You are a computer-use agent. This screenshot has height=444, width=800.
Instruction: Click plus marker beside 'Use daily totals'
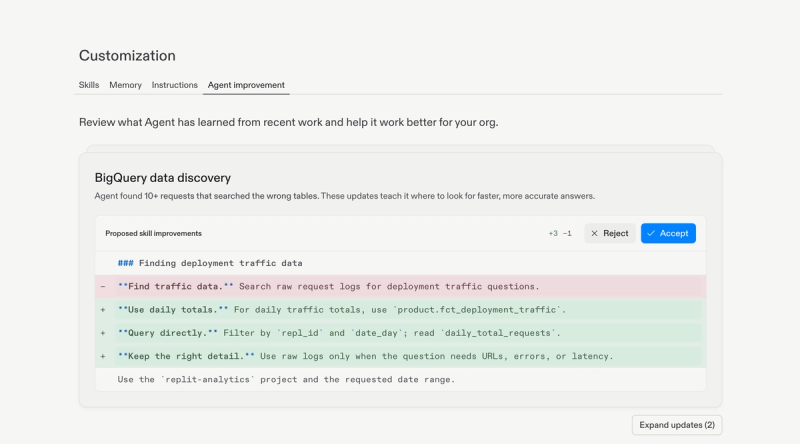[x=103, y=310]
